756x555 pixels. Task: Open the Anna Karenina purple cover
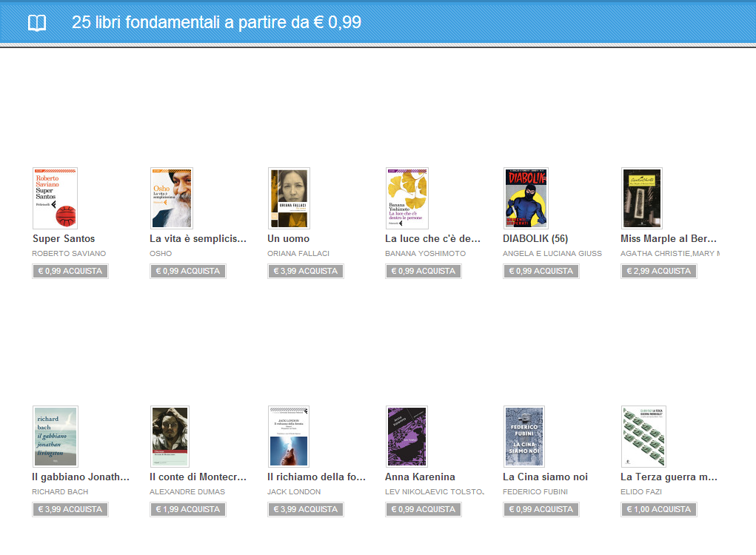click(x=407, y=437)
